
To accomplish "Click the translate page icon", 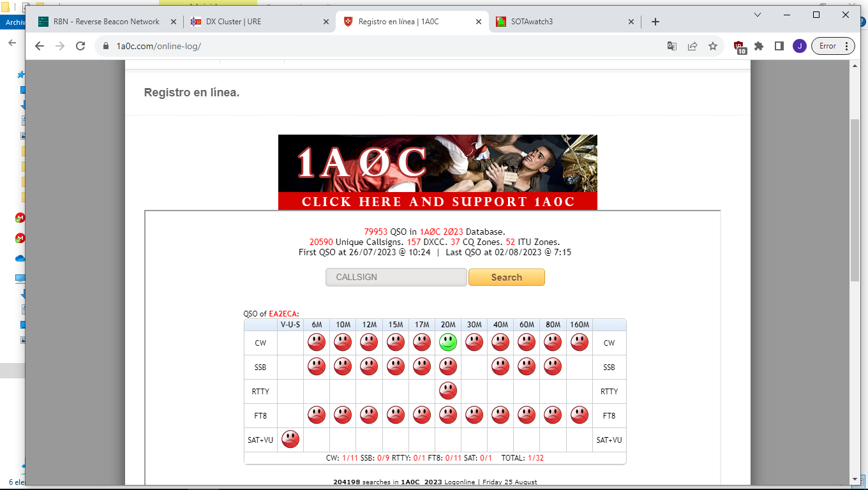I will [672, 46].
